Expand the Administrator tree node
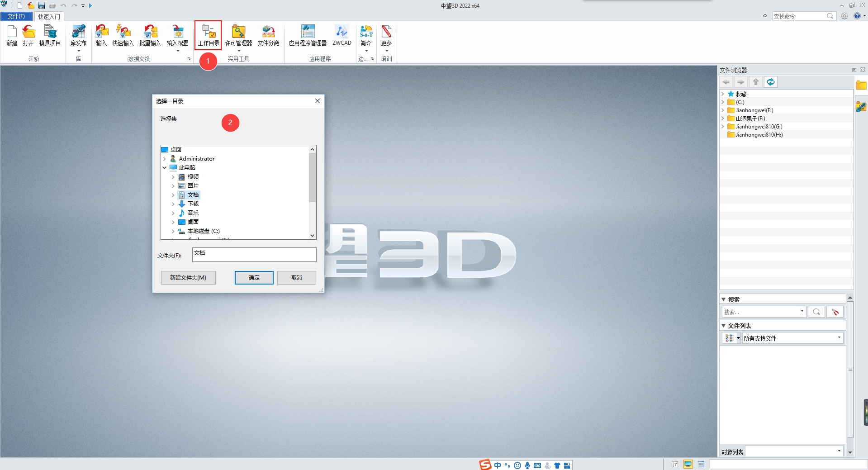Image resolution: width=868 pixels, height=470 pixels. (165, 159)
